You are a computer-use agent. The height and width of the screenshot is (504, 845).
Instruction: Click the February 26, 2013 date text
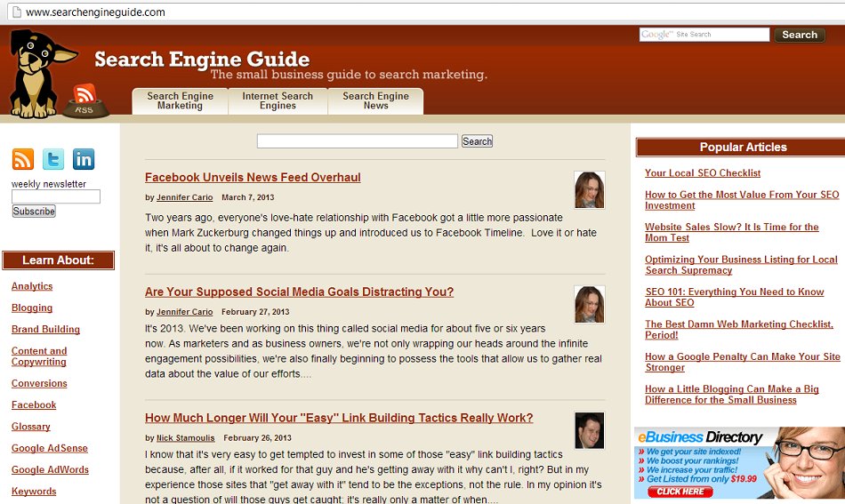(258, 437)
